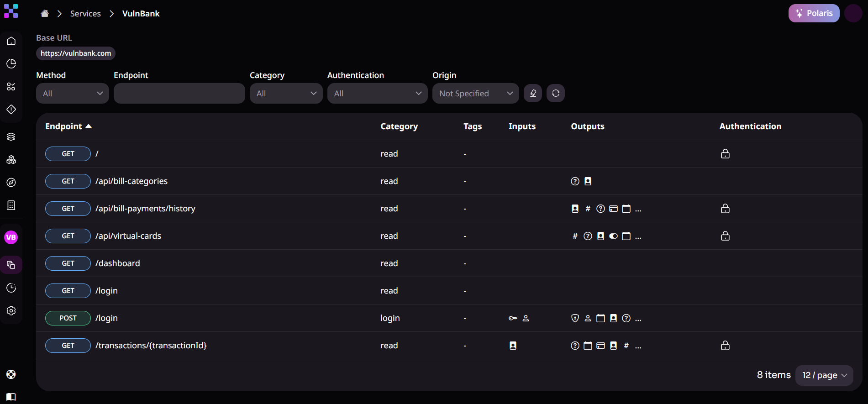Open the diamond alert icon in sidebar
This screenshot has height=404, width=868.
[11, 110]
